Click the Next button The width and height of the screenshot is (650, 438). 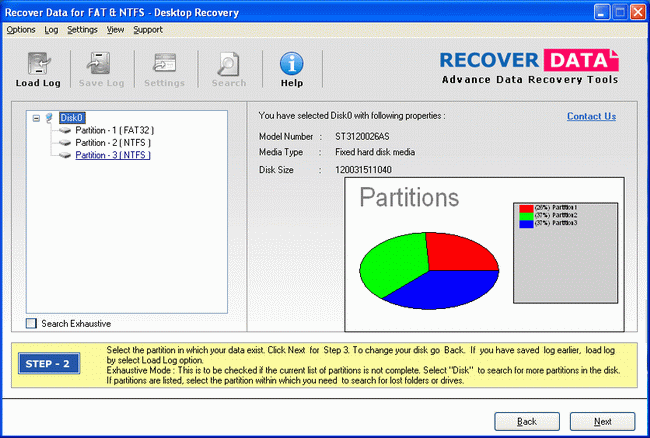pos(602,421)
